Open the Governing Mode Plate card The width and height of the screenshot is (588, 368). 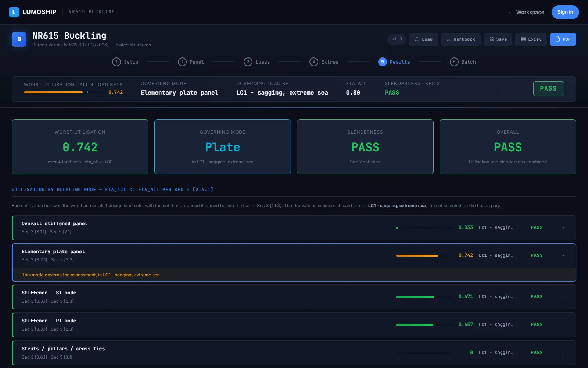coord(223,147)
